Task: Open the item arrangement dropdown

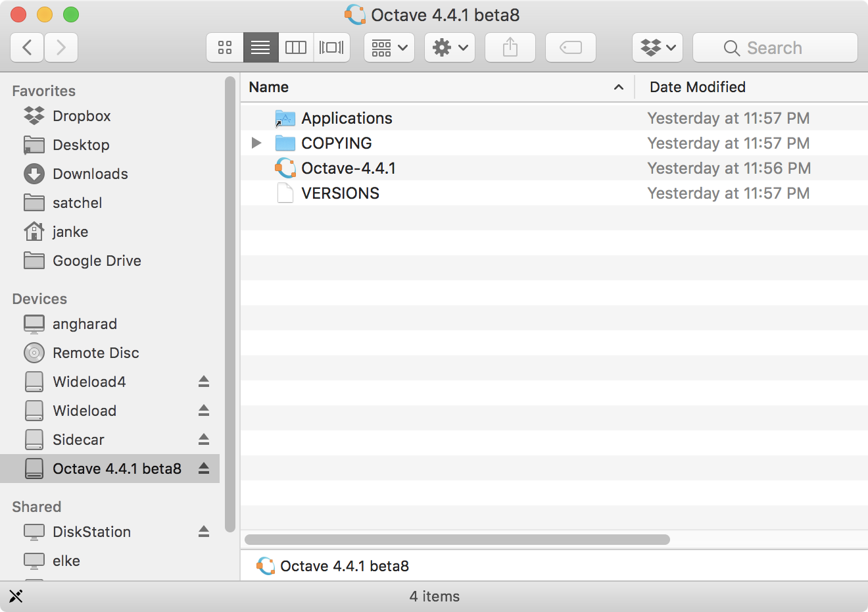Action: point(389,47)
